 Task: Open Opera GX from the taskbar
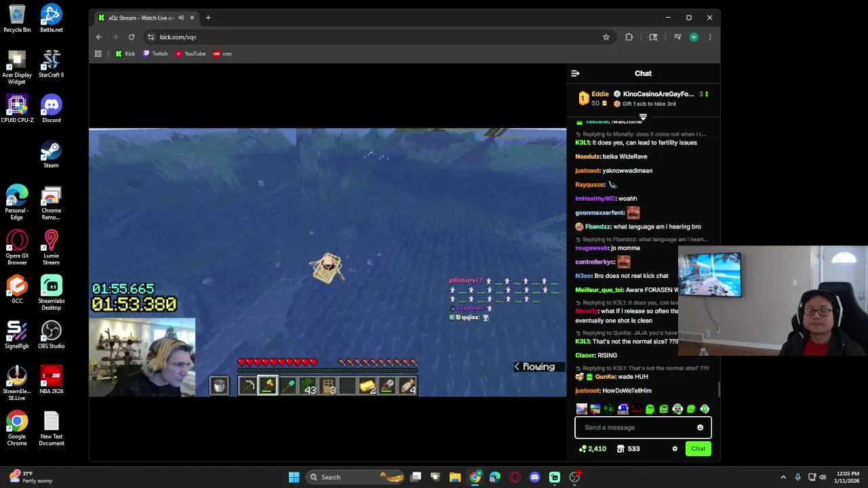(x=515, y=477)
